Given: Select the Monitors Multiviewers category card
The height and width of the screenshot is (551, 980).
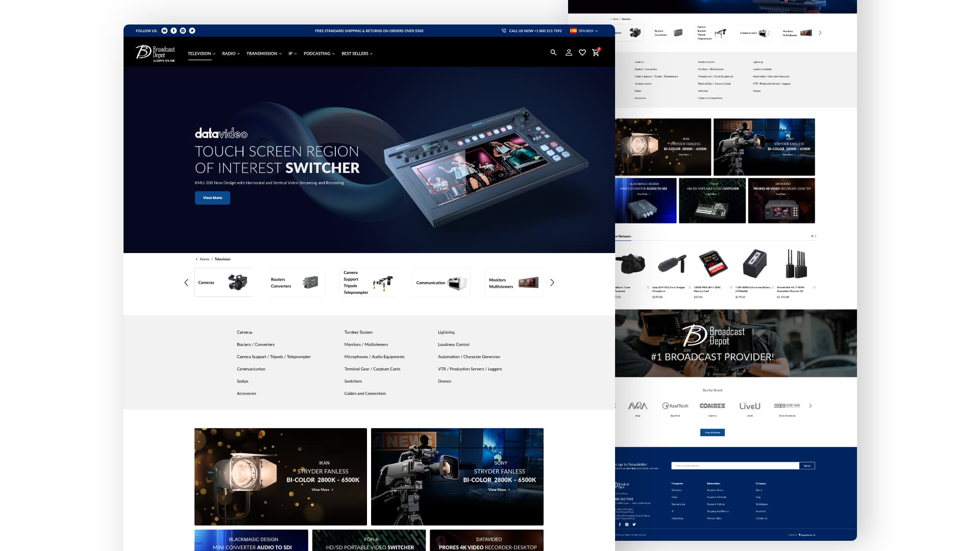Looking at the screenshot, I should [x=514, y=283].
